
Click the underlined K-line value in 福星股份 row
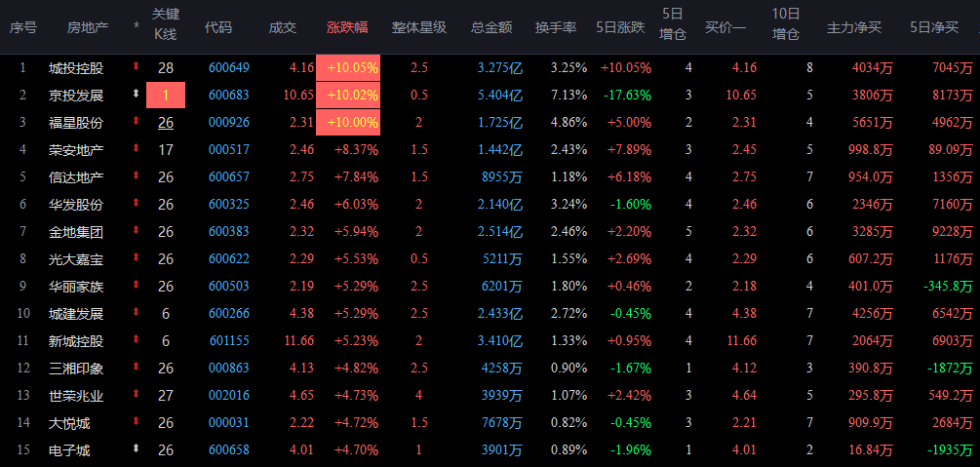(x=166, y=123)
